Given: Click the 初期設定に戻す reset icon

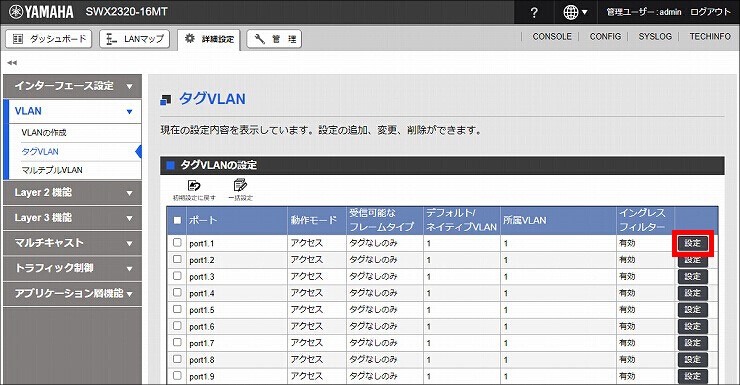Looking at the screenshot, I should click(194, 190).
